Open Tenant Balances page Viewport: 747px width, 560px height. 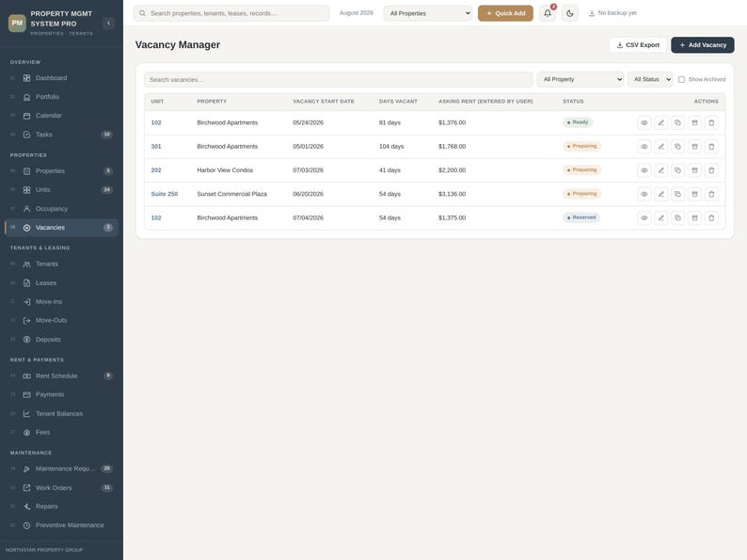[x=61, y=414]
